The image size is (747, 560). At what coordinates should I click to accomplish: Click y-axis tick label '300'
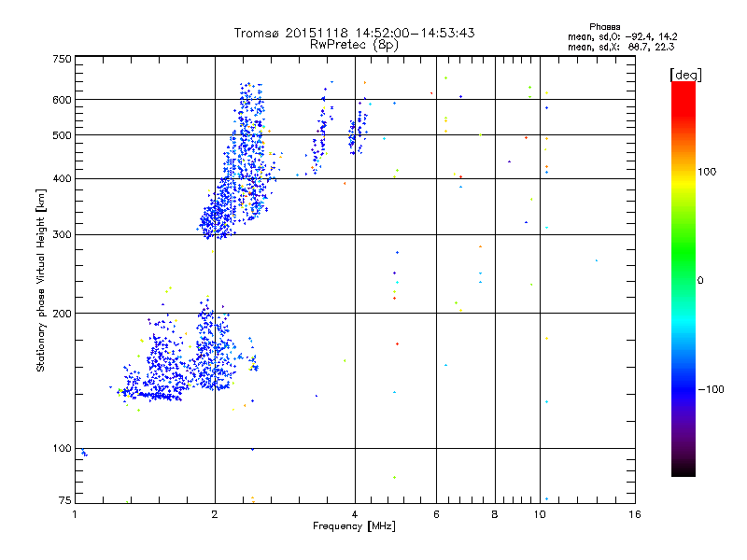point(62,235)
